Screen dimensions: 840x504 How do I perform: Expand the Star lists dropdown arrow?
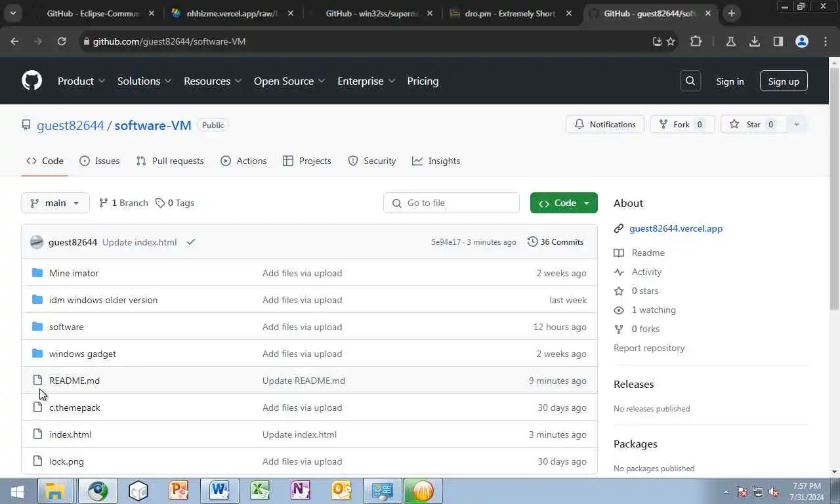(x=797, y=125)
